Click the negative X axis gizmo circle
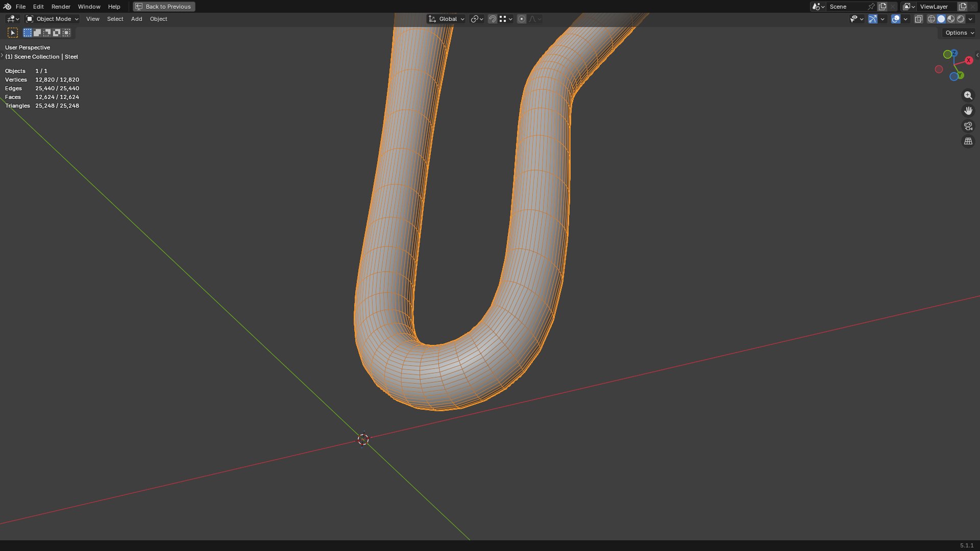Screen dimensions: 980x551 (x=939, y=69)
